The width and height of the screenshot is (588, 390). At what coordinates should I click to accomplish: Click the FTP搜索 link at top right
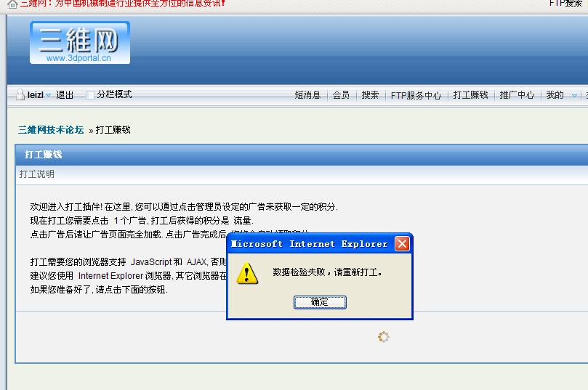tap(565, 4)
